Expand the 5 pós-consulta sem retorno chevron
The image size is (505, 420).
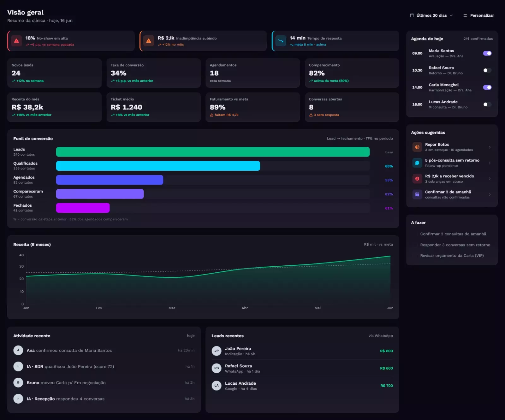click(490, 163)
